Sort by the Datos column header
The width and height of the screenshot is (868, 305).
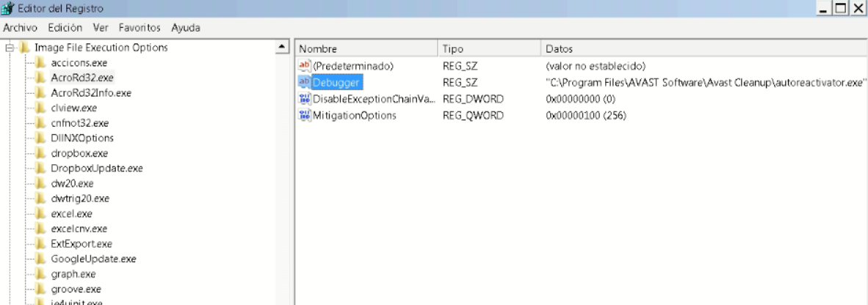(704, 49)
